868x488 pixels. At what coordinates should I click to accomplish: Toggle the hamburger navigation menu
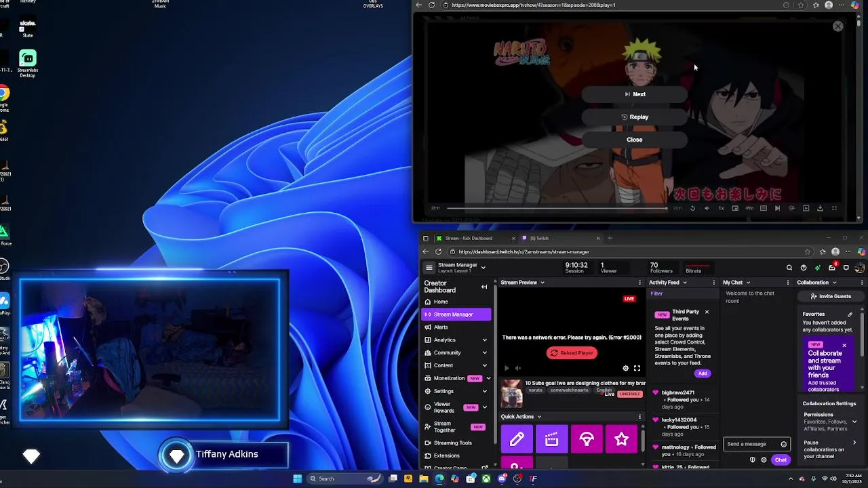(429, 268)
